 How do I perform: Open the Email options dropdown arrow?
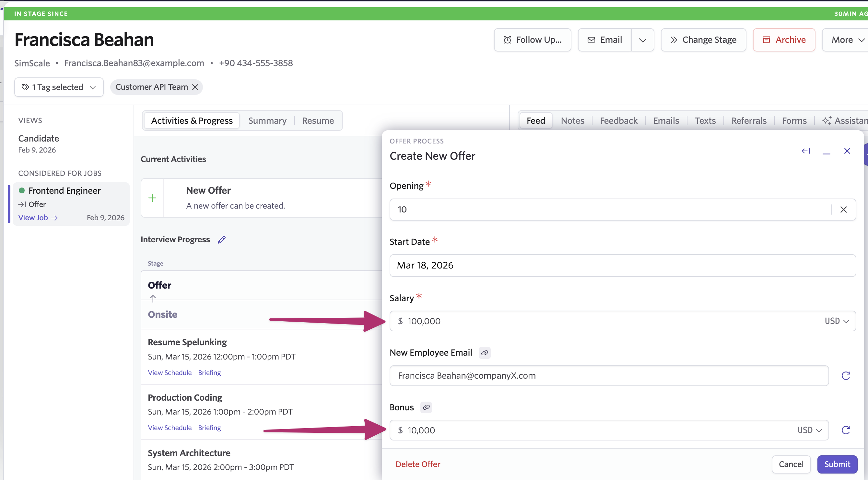643,40
